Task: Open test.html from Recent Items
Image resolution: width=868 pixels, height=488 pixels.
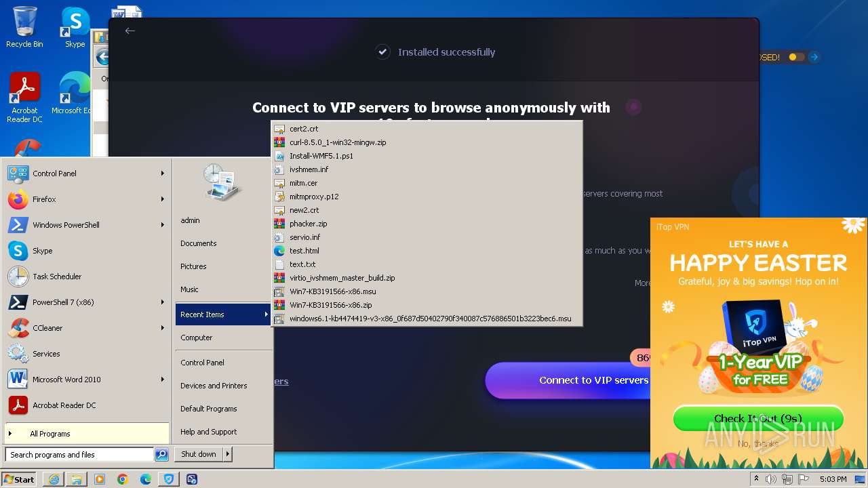Action: [427, 251]
